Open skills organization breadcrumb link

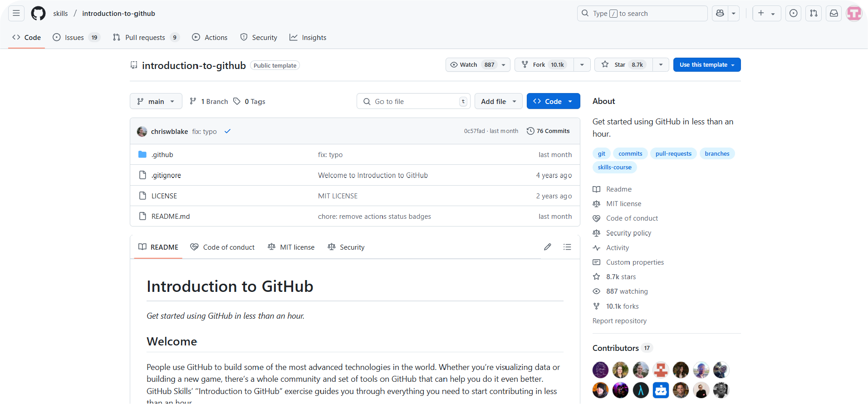click(60, 13)
